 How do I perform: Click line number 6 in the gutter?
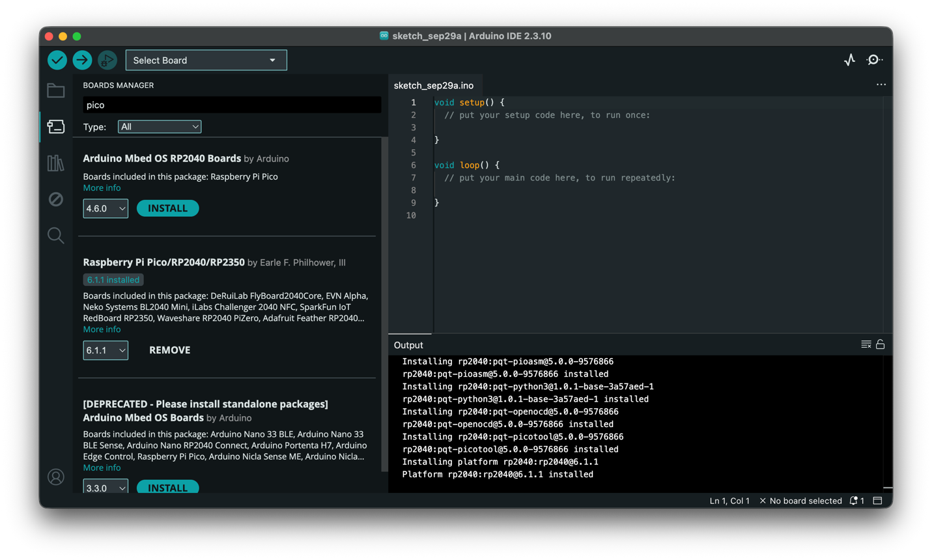[x=413, y=165]
